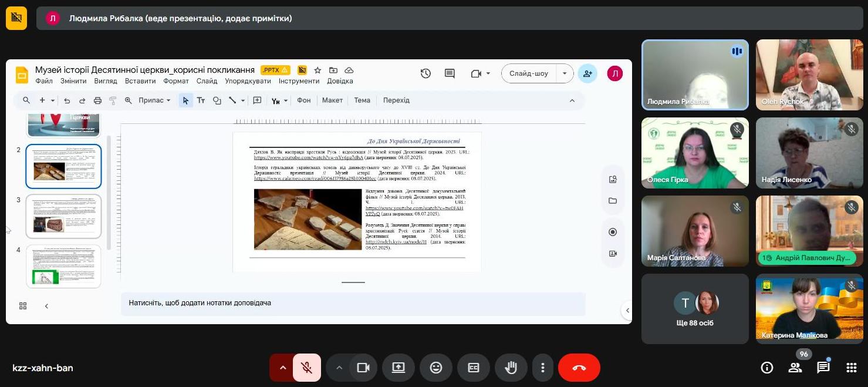Image resolution: width=868 pixels, height=387 pixels.
Task: Open video settings chevron next to camera
Action: (x=339, y=368)
